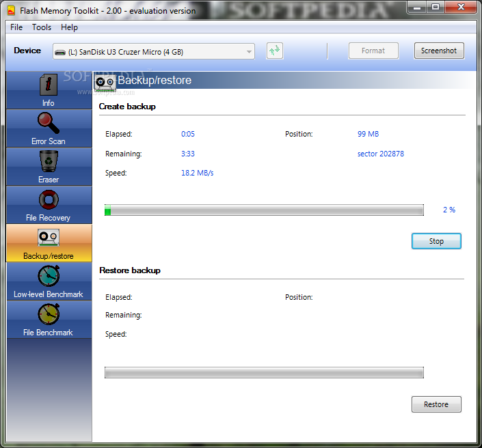Click the 18.2 MB/s speed value
The image size is (482, 448).
tap(198, 173)
